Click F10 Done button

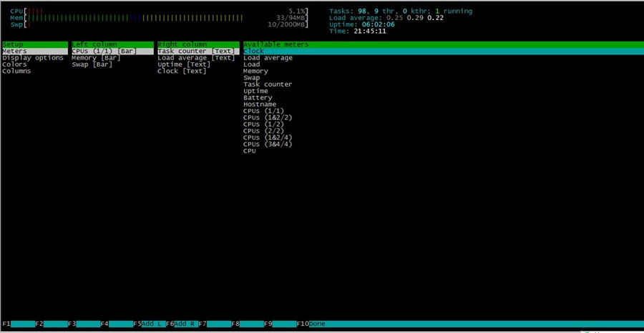click(311, 324)
